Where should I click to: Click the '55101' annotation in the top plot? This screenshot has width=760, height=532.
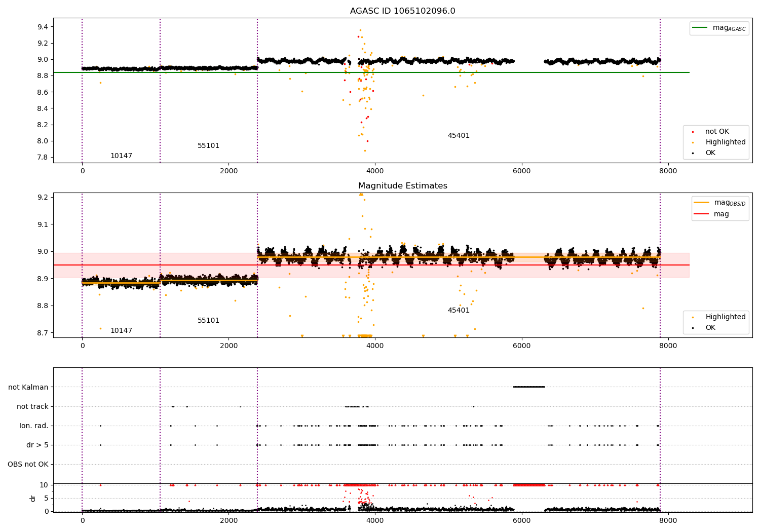[x=208, y=146]
